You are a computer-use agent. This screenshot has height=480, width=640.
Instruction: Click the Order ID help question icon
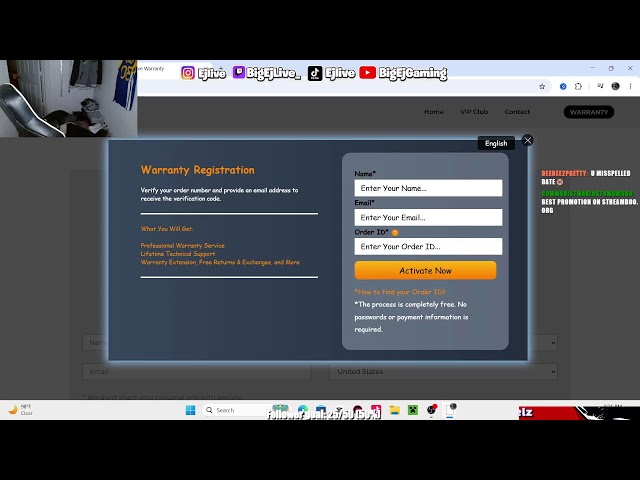pyautogui.click(x=395, y=233)
